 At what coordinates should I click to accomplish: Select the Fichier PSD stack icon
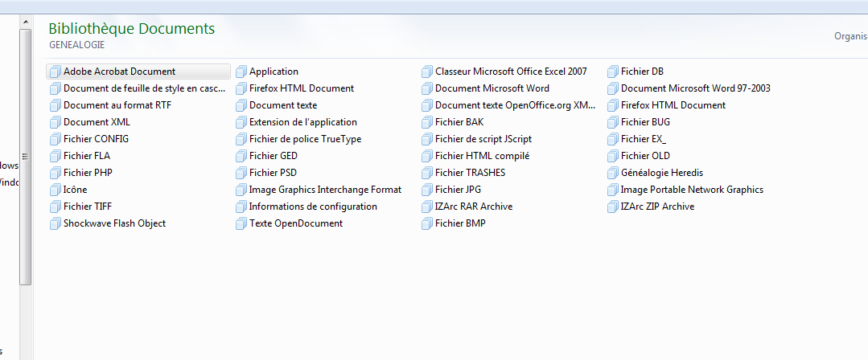pyautogui.click(x=241, y=173)
